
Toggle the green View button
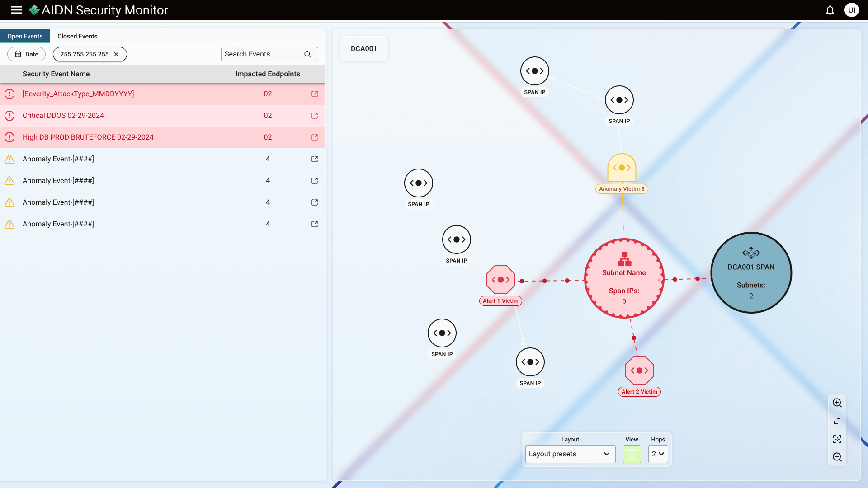tap(632, 454)
